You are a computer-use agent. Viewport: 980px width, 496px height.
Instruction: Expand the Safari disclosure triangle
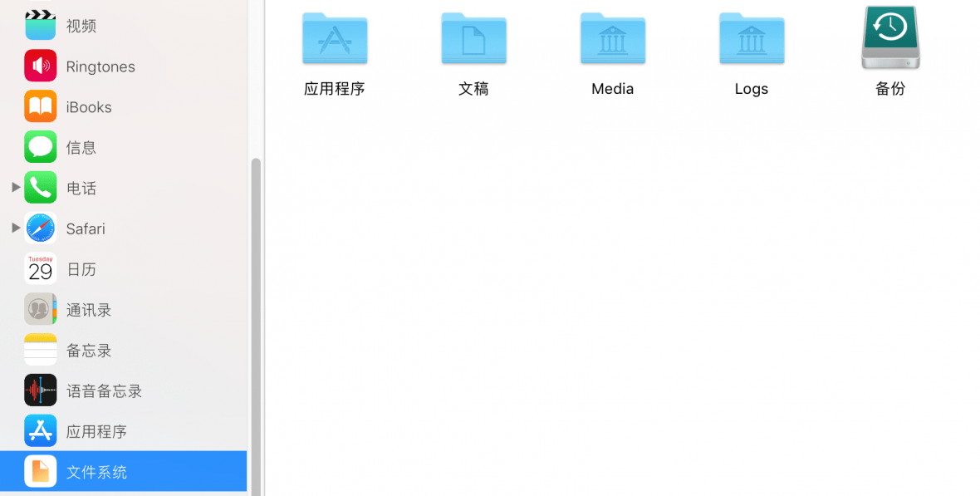point(17,228)
